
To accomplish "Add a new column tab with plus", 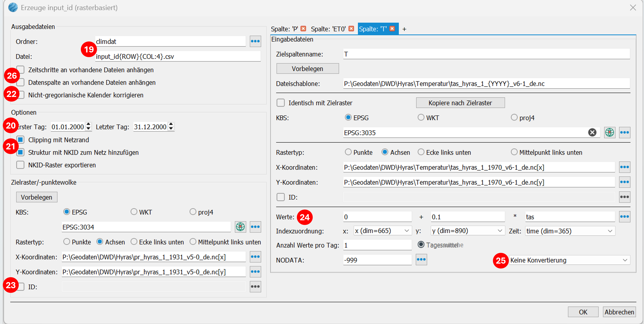I will [x=404, y=29].
